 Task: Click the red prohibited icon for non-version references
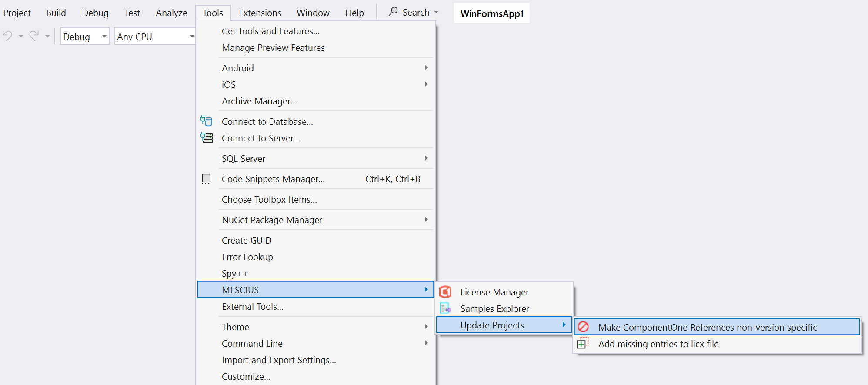pyautogui.click(x=583, y=327)
